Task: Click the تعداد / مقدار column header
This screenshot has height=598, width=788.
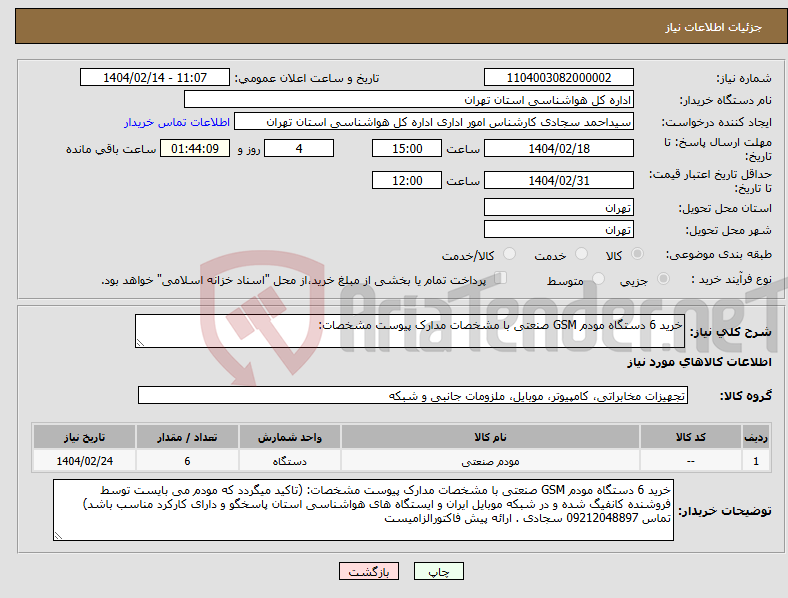Action: tap(187, 437)
